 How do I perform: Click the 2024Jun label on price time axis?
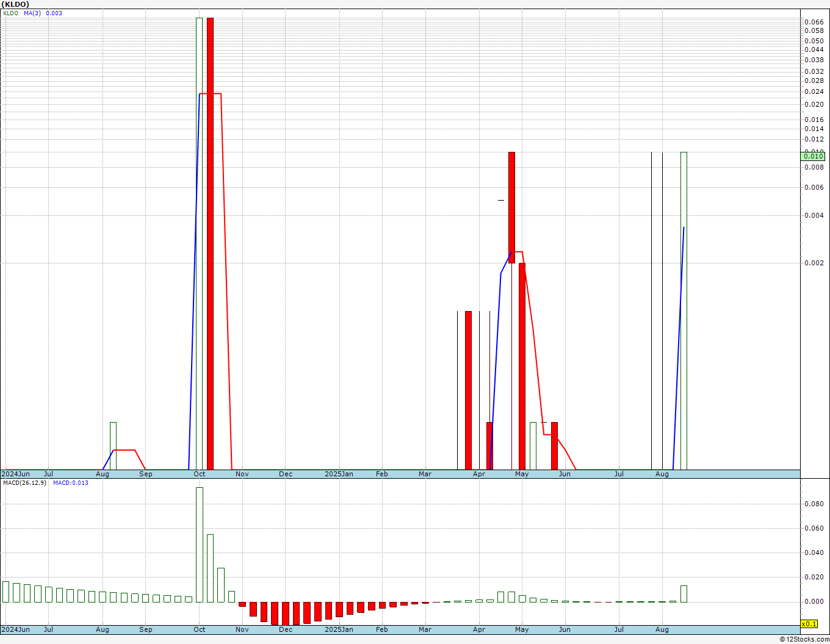point(15,474)
